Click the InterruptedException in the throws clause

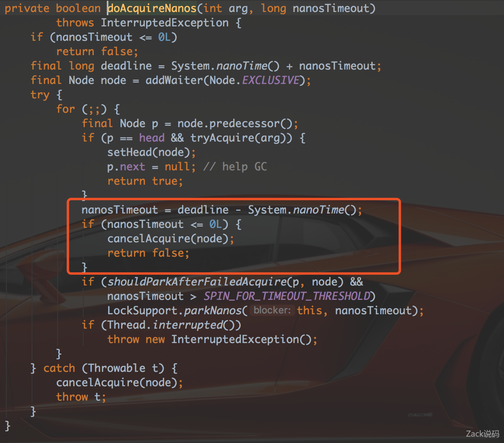pos(165,23)
